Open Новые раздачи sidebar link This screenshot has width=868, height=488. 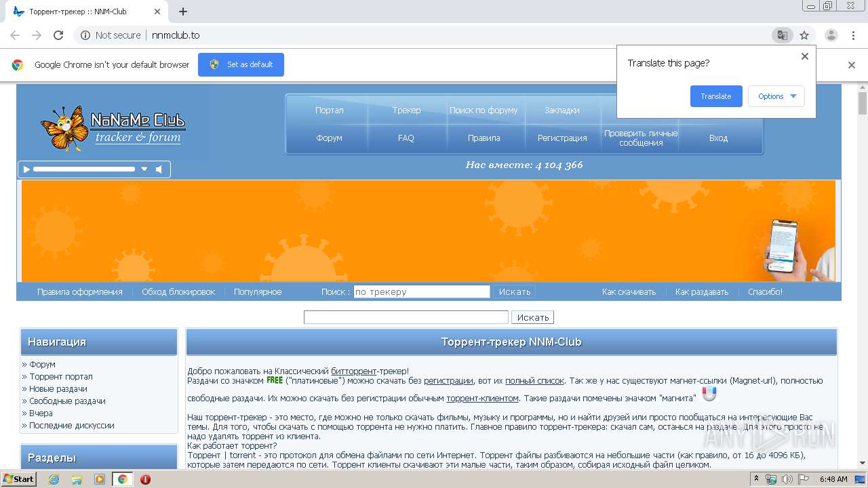click(x=58, y=389)
